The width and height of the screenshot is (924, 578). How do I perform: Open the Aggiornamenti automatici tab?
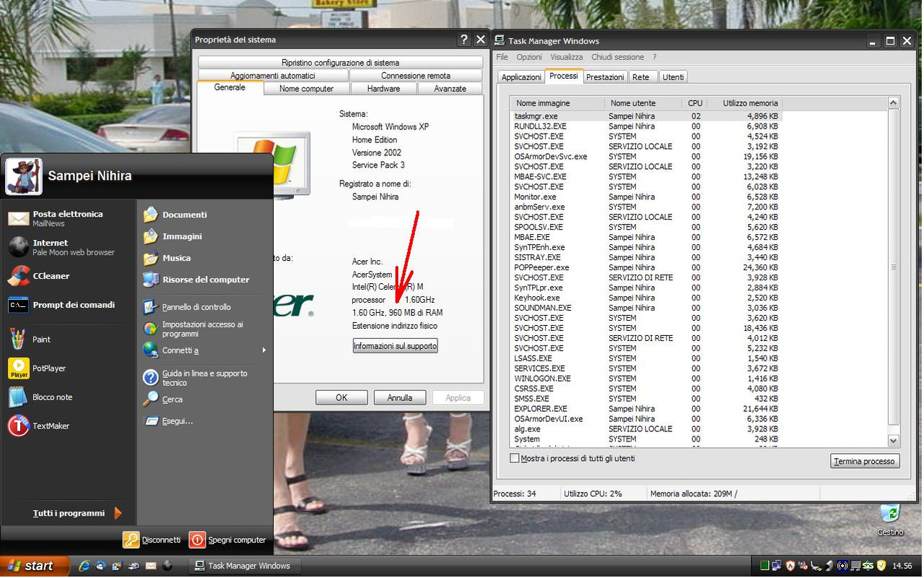273,76
